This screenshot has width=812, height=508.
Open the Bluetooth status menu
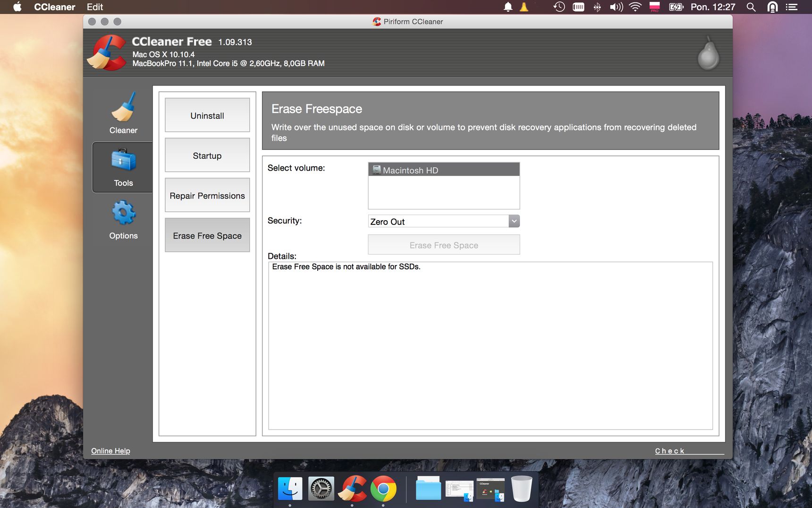coord(597,7)
